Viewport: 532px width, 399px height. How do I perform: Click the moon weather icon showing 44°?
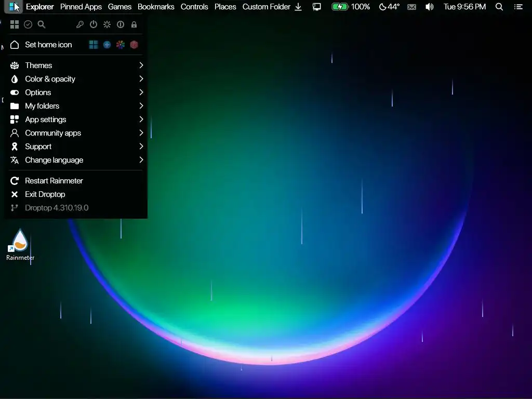click(x=389, y=7)
